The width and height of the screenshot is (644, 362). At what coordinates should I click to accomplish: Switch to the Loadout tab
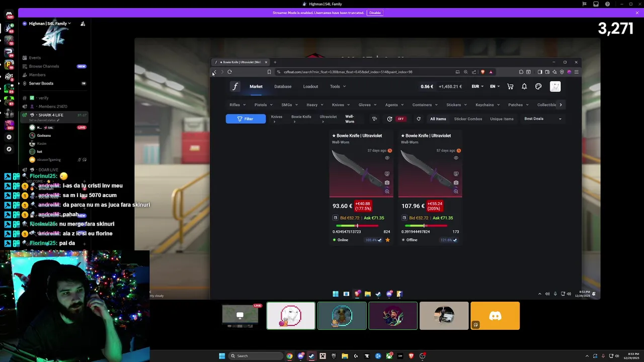coord(310,86)
